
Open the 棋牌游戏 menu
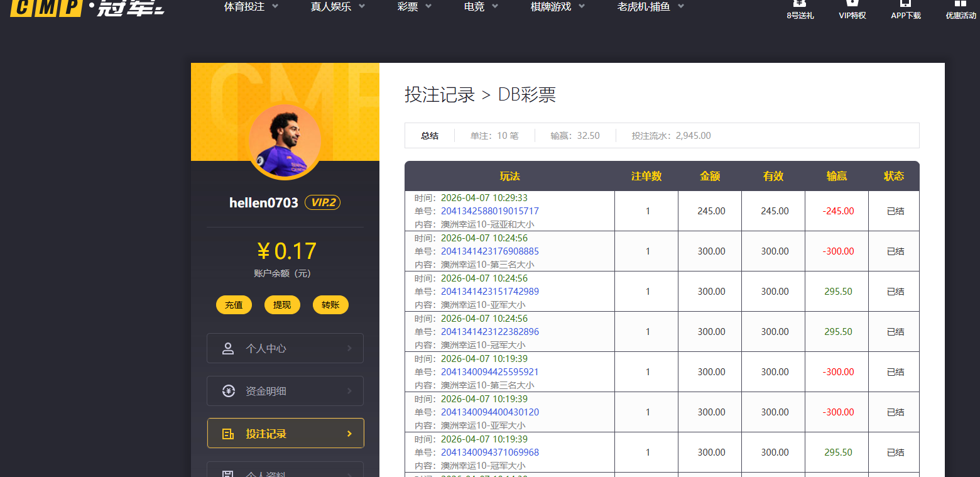(557, 7)
